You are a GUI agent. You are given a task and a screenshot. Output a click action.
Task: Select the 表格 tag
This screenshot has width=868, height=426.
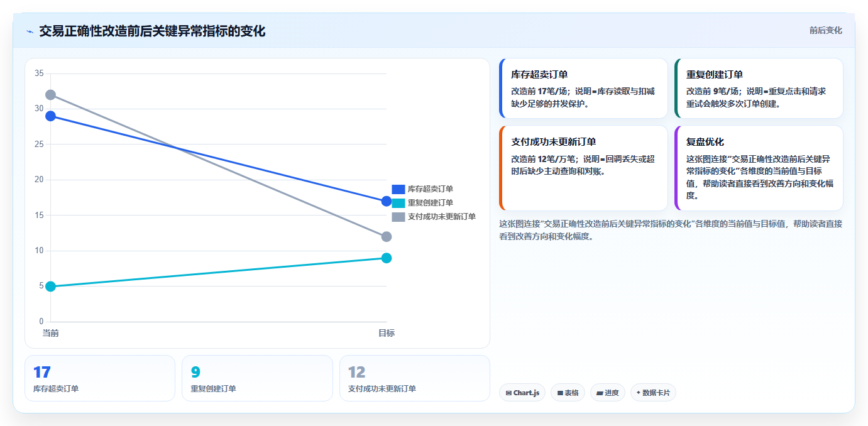[568, 393]
